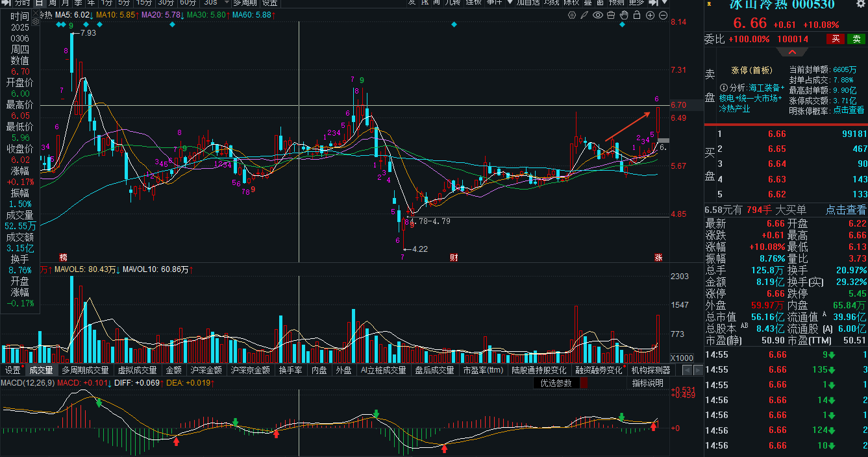This screenshot has height=457, width=868.
Task: Select the 30分 period
Action: coord(166,3)
